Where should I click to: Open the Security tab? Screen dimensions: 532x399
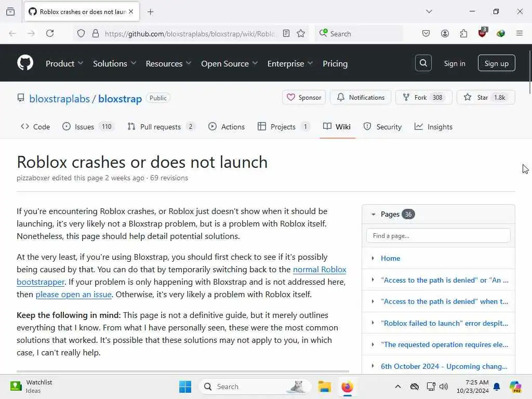[382, 127]
